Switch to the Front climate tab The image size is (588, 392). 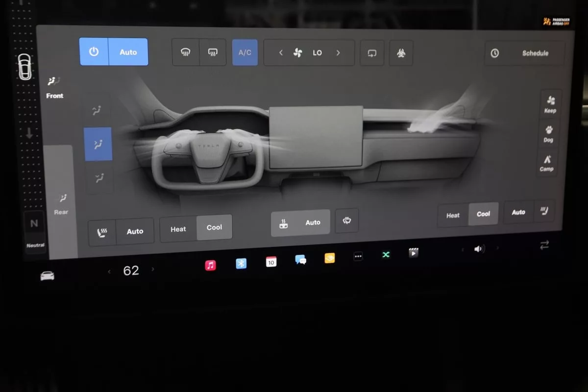[54, 88]
